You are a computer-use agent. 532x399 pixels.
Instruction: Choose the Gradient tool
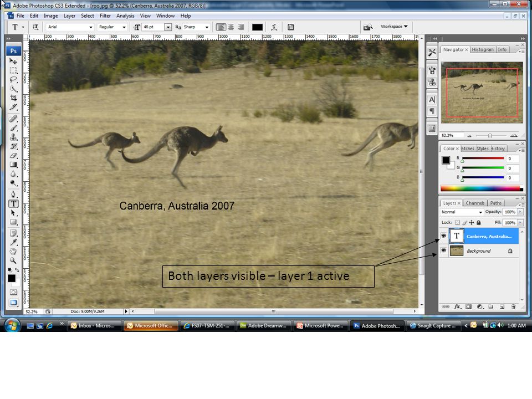point(13,165)
